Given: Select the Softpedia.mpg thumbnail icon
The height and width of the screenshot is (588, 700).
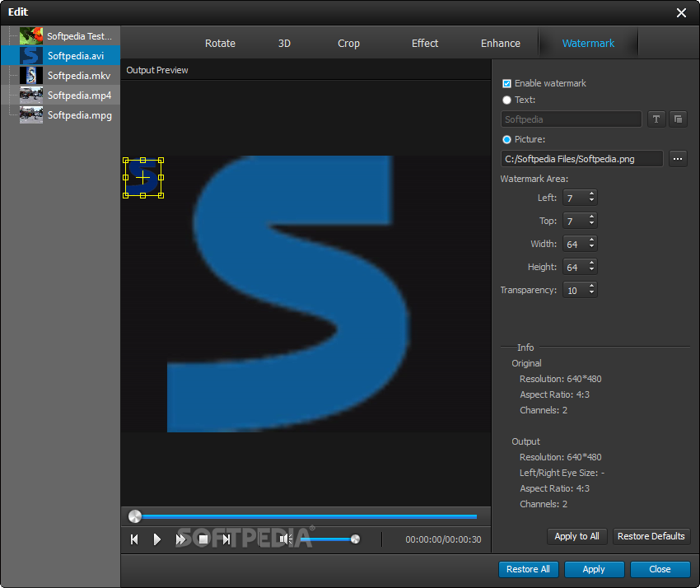Looking at the screenshot, I should tap(31, 114).
